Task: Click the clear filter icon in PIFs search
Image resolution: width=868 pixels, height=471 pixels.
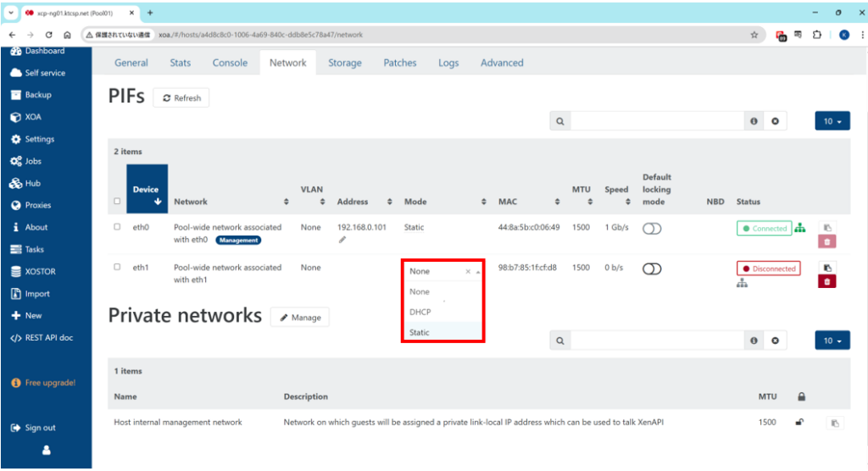Action: [x=774, y=121]
